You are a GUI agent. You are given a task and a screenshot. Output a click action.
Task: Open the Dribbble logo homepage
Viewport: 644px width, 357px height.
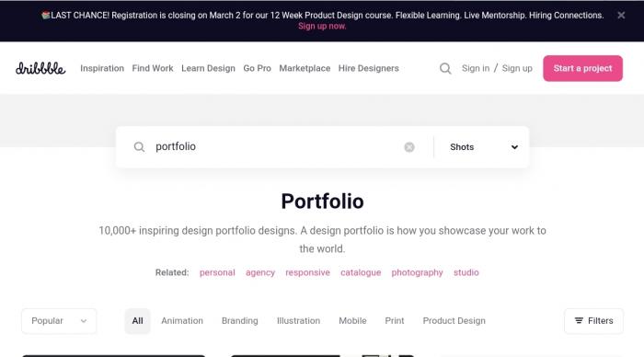[40, 68]
